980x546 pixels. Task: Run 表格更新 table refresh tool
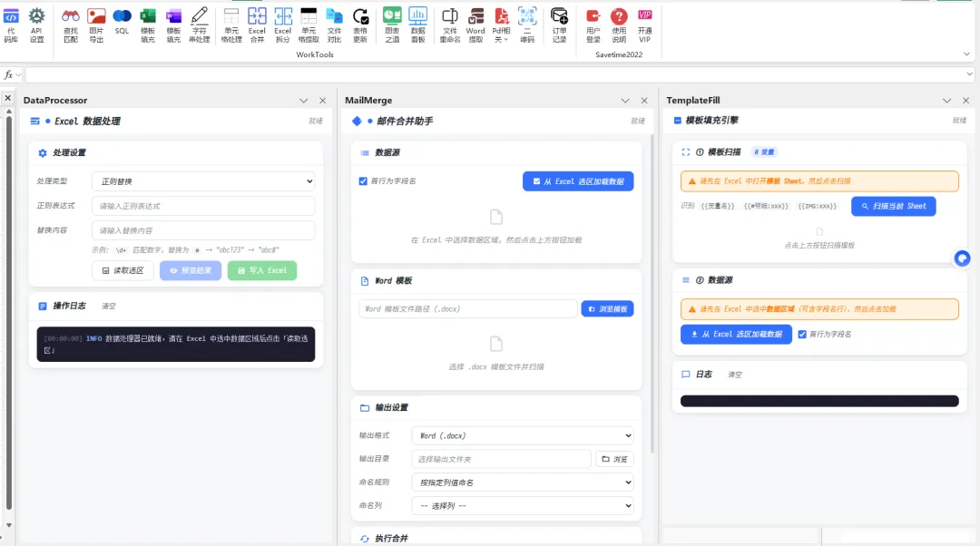pyautogui.click(x=360, y=25)
